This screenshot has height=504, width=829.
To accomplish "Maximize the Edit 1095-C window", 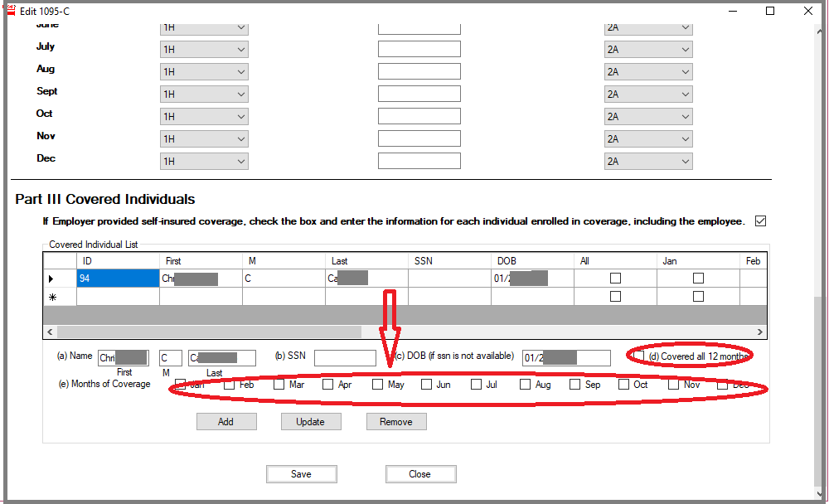I will click(769, 11).
